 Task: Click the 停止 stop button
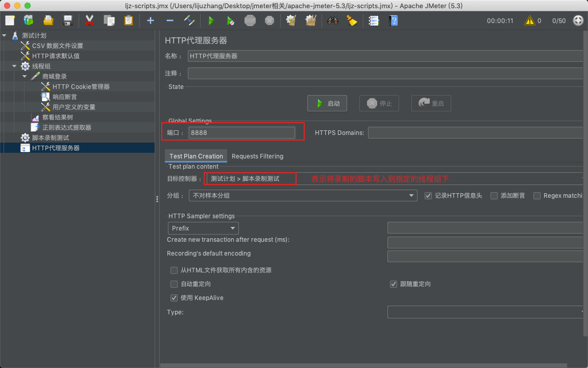pyautogui.click(x=379, y=103)
